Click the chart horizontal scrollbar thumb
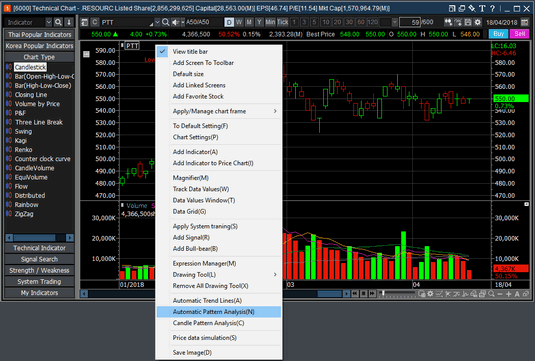The height and width of the screenshot is (361, 535). 330,294
